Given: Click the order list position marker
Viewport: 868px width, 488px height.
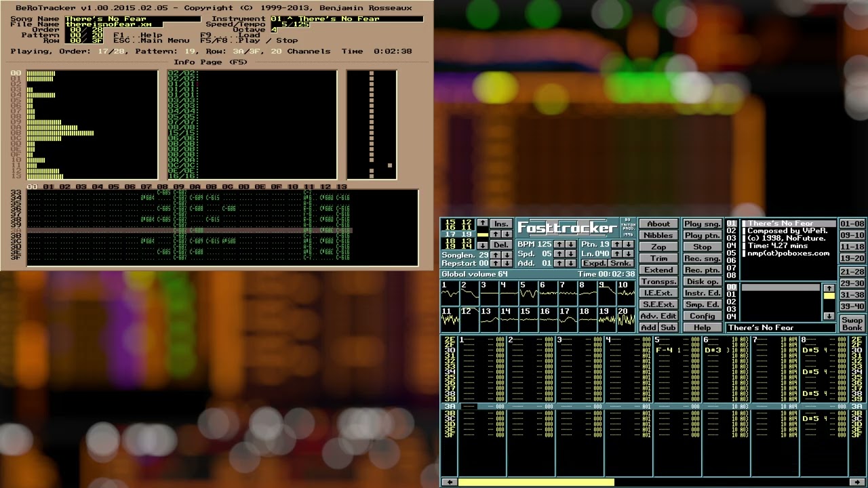Looking at the screenshot, I should [x=483, y=235].
